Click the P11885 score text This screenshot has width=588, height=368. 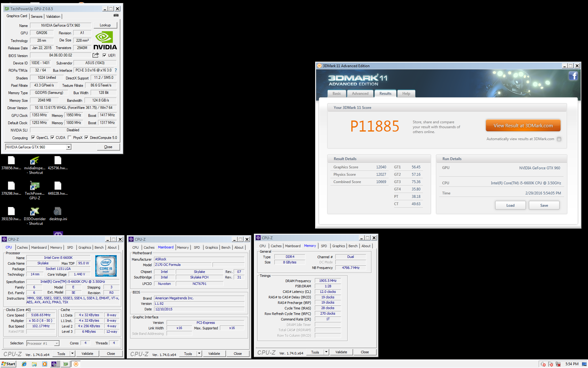click(375, 126)
